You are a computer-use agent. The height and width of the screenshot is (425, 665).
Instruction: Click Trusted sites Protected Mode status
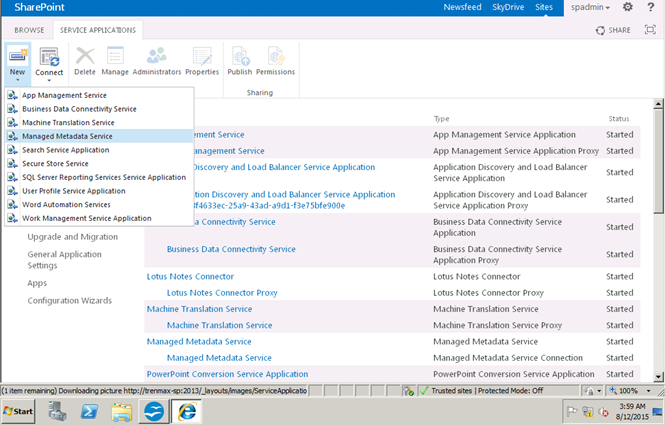(x=487, y=391)
